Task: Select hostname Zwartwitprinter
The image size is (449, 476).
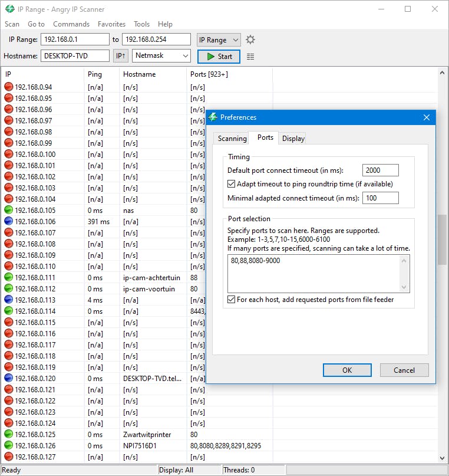Action: (x=147, y=434)
